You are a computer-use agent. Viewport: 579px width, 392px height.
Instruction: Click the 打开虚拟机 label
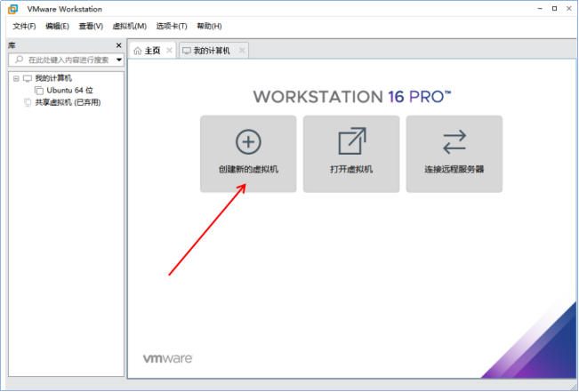coord(351,170)
